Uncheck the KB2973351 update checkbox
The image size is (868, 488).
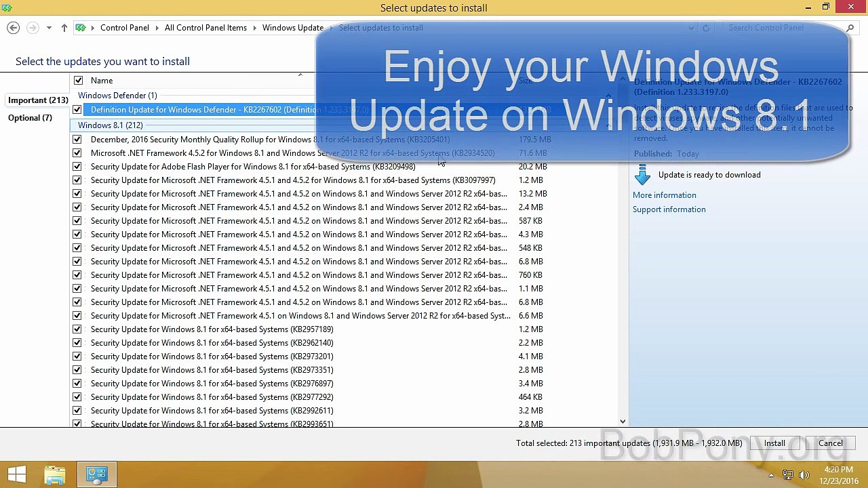(x=77, y=370)
